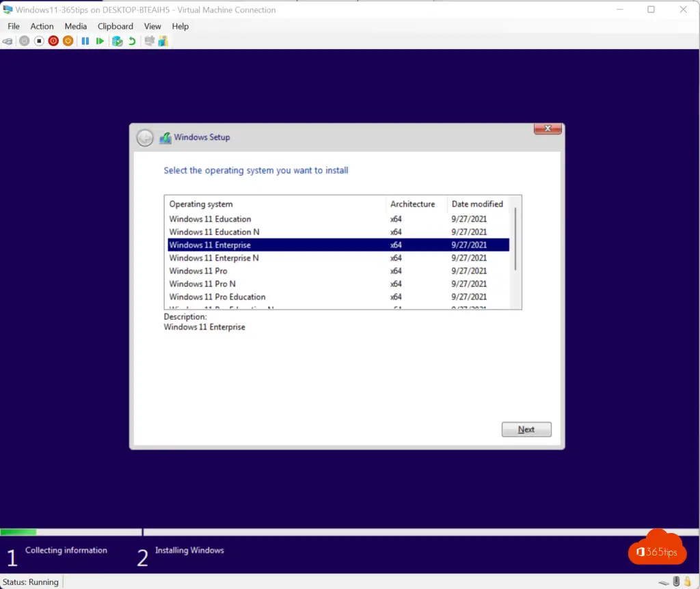Select Windows 11 Pro Education

click(x=338, y=297)
